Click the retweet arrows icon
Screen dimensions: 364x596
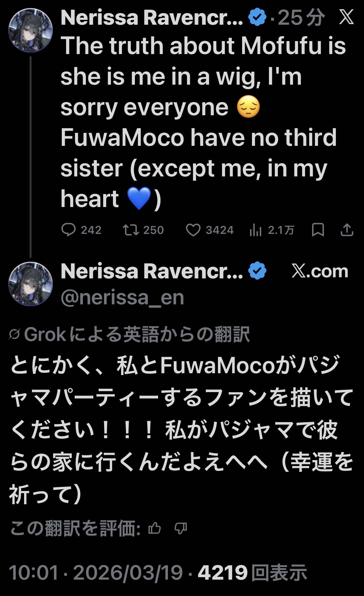[x=131, y=230]
